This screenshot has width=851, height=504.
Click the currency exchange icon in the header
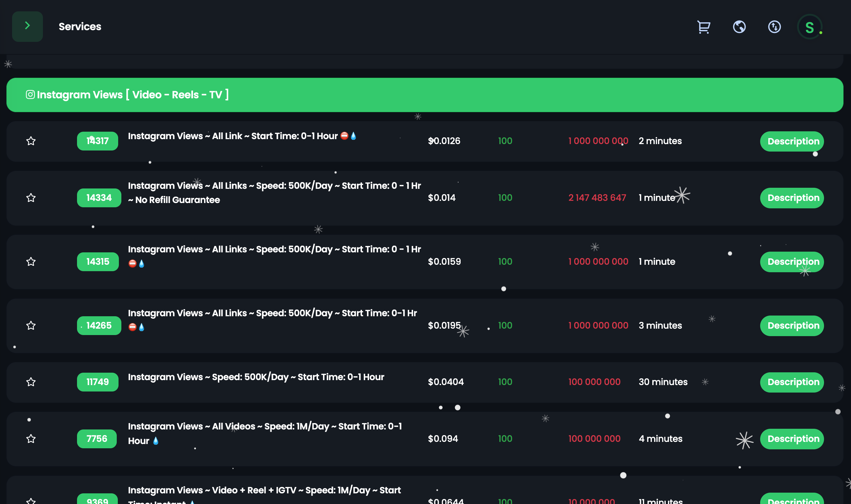pos(774,27)
